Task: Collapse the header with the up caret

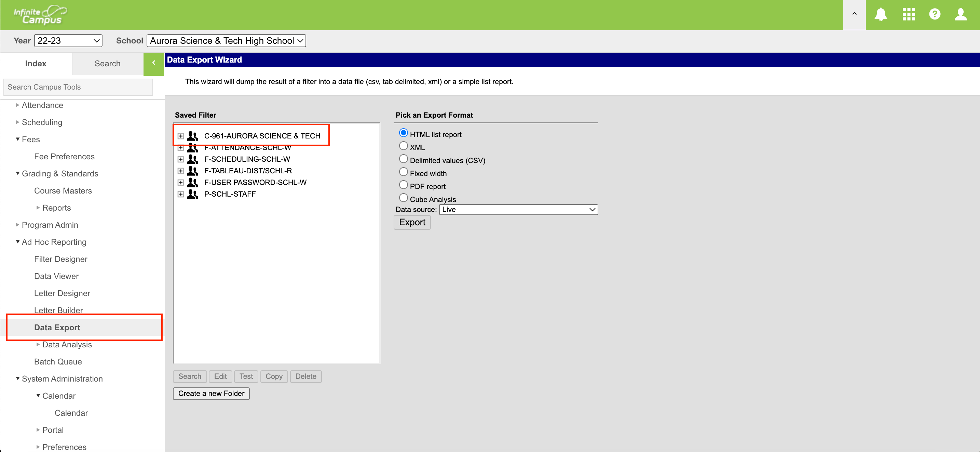Action: (854, 14)
